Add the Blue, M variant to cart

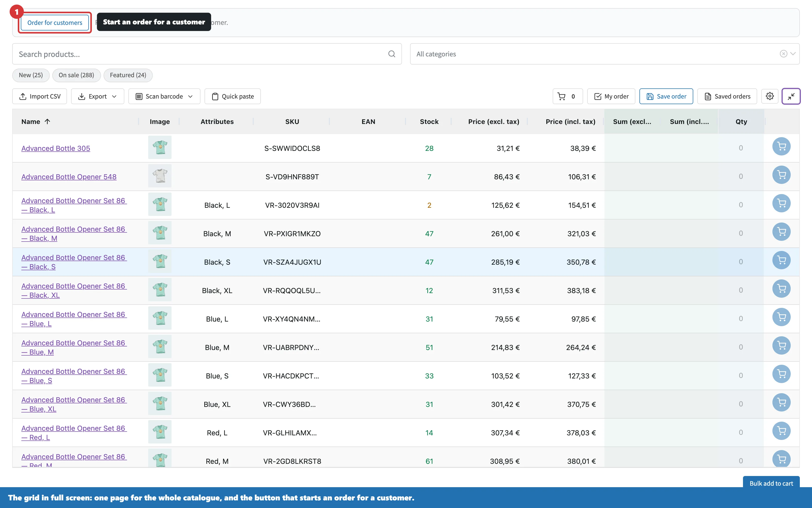pos(781,346)
